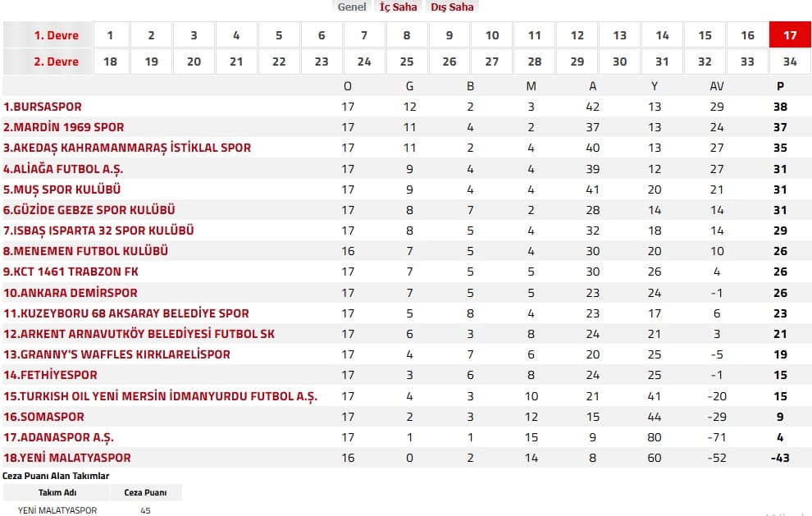View Yeni Malatyaspor in the standings table
The height and width of the screenshot is (516, 812).
click(67, 458)
